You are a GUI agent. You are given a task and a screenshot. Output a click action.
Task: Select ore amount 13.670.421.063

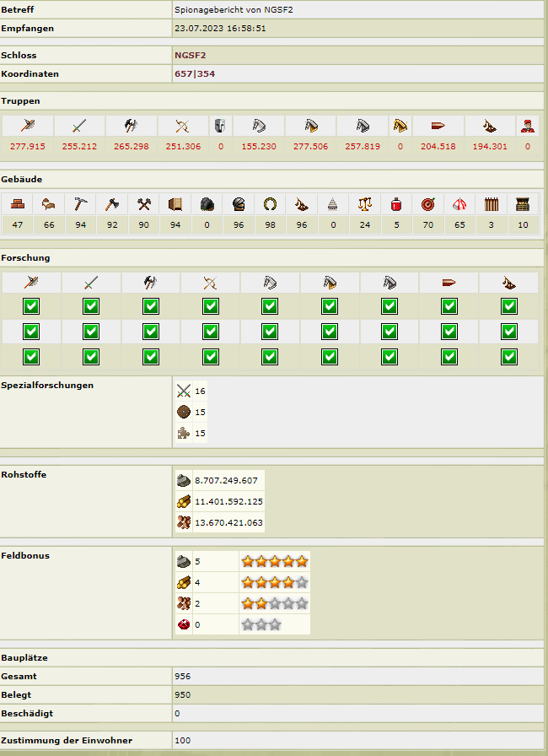(228, 522)
